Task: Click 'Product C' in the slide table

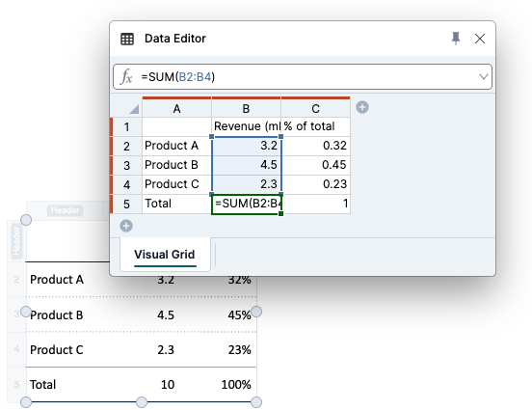Action: [x=57, y=350]
